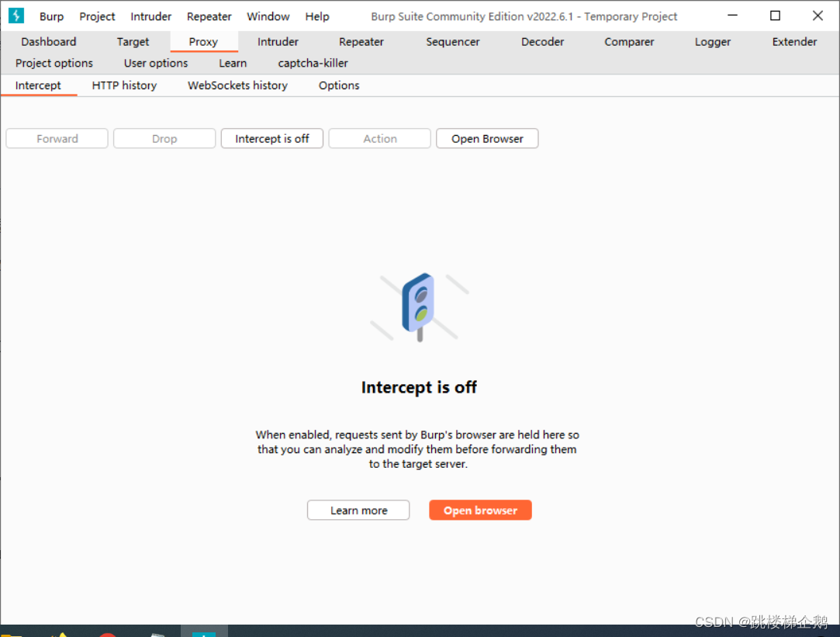Open the Burp menu
The width and height of the screenshot is (840, 637).
[x=51, y=16]
